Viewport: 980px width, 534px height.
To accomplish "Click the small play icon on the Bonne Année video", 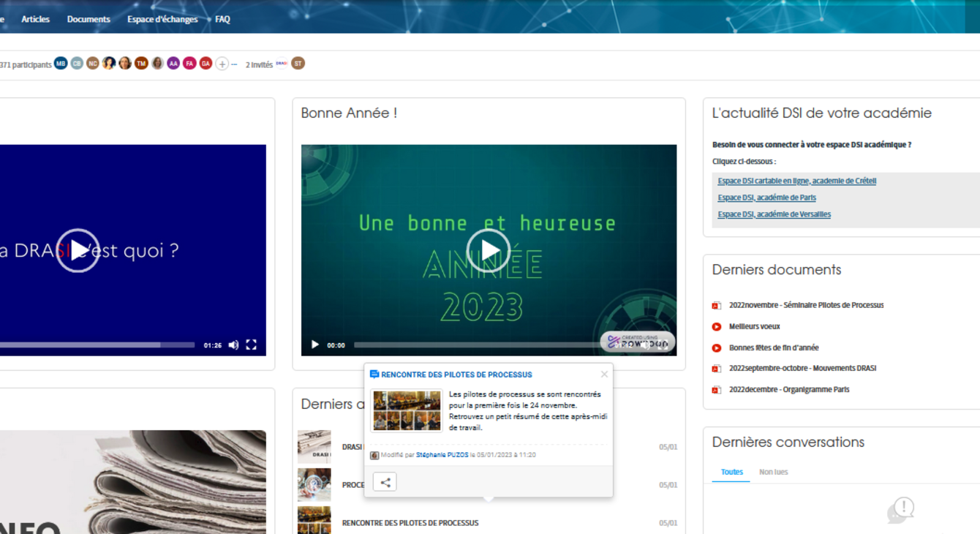I will coord(315,345).
